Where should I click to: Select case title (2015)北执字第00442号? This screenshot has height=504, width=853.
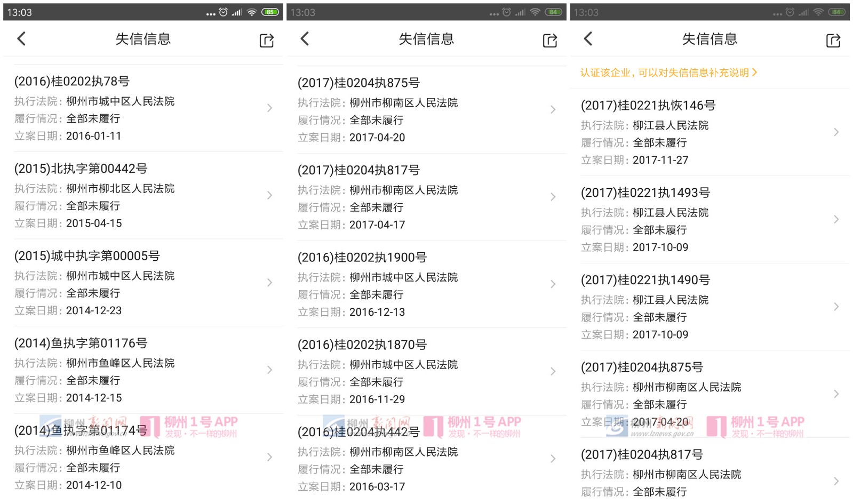pyautogui.click(x=81, y=169)
